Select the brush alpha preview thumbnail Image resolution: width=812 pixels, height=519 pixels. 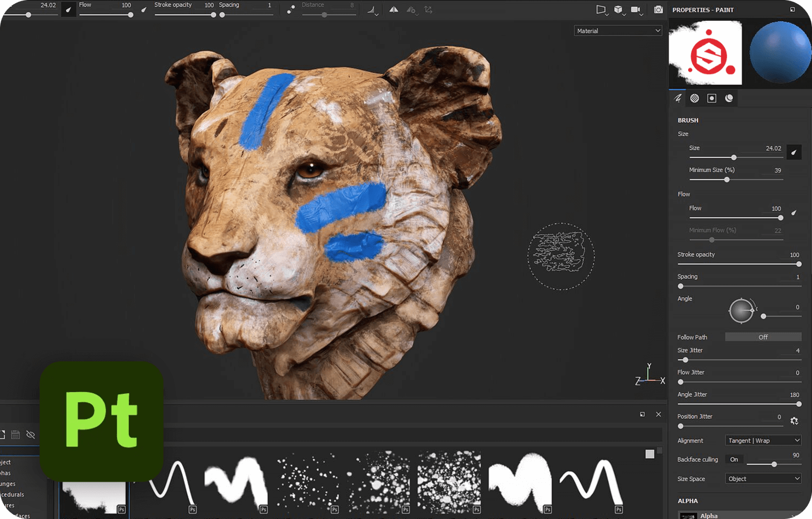[705, 53]
